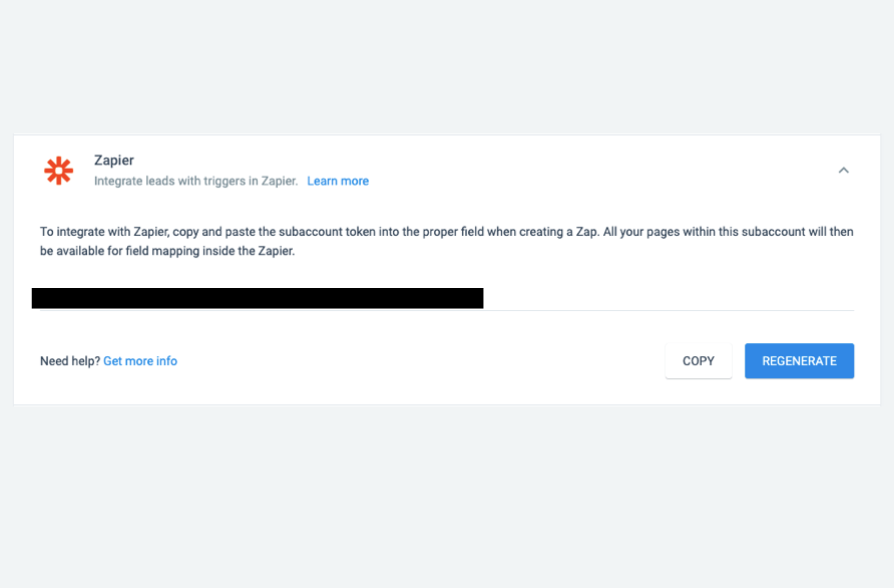Select the blacked-out subaccount token value
Viewport: 894px width, 588px height.
tap(257, 298)
